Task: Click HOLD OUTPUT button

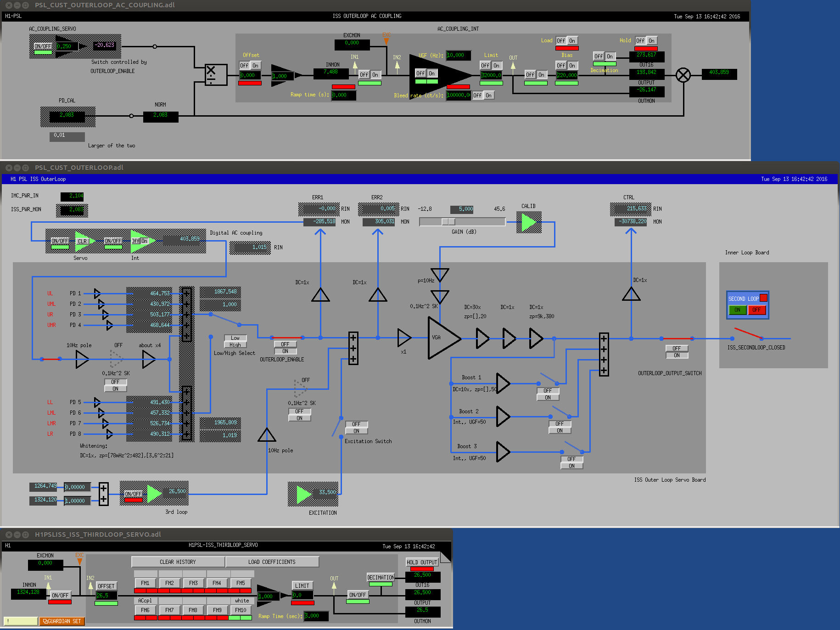Action: [x=422, y=562]
